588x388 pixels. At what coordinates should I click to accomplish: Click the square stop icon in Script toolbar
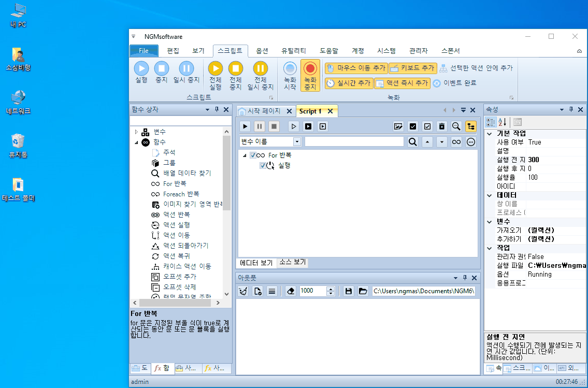[274, 127]
